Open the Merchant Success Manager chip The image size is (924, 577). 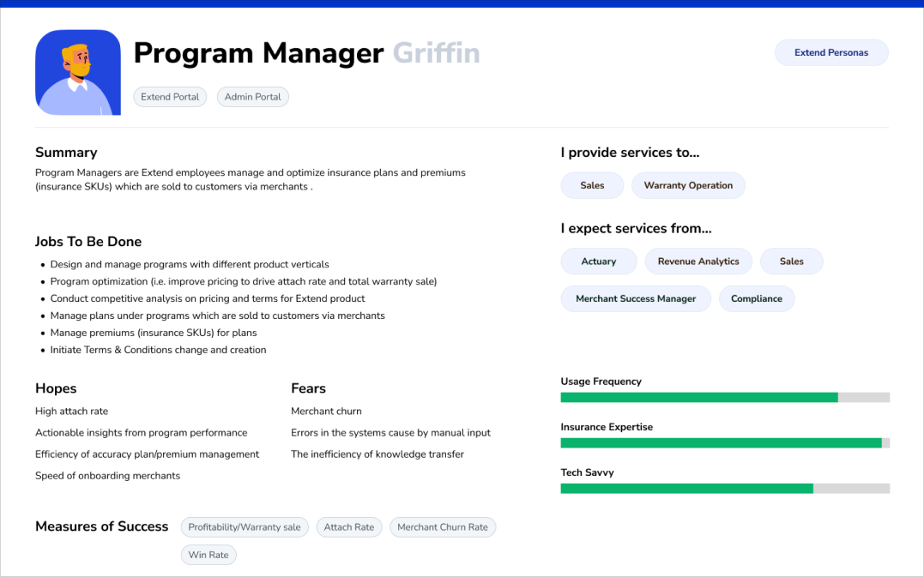tap(636, 299)
